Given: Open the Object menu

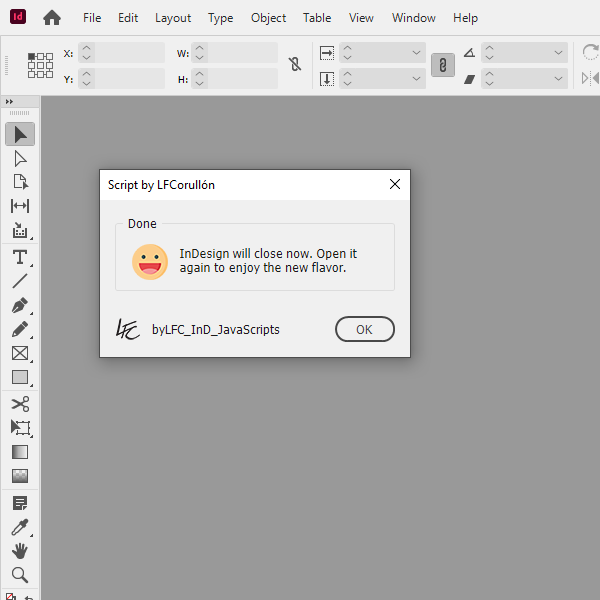Looking at the screenshot, I should [x=268, y=18].
